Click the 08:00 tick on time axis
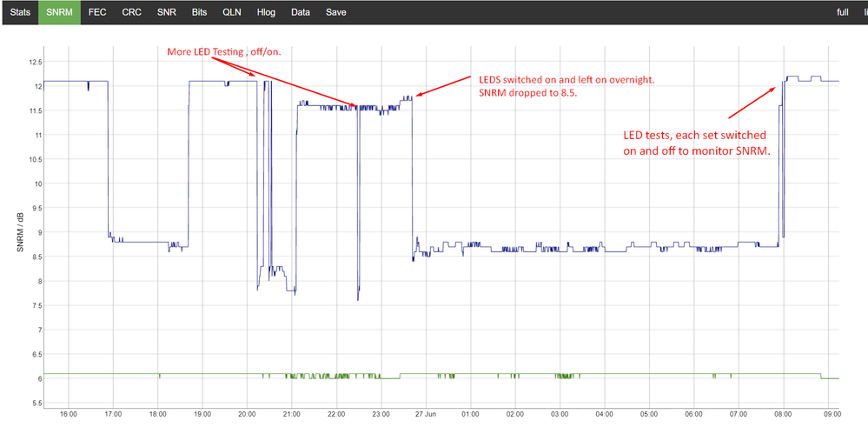Image resolution: width=868 pixels, height=434 pixels. [x=784, y=414]
